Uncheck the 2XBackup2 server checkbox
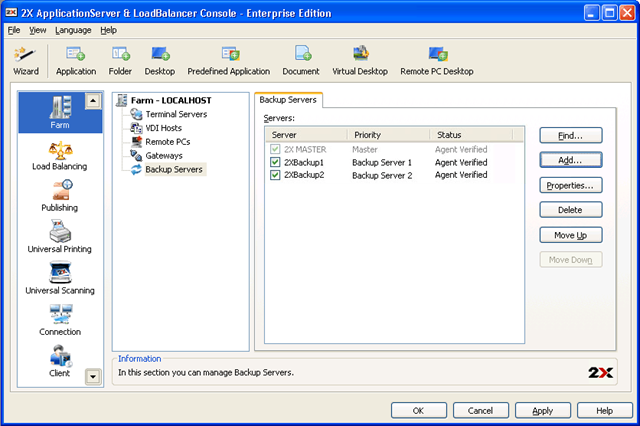 [x=275, y=175]
